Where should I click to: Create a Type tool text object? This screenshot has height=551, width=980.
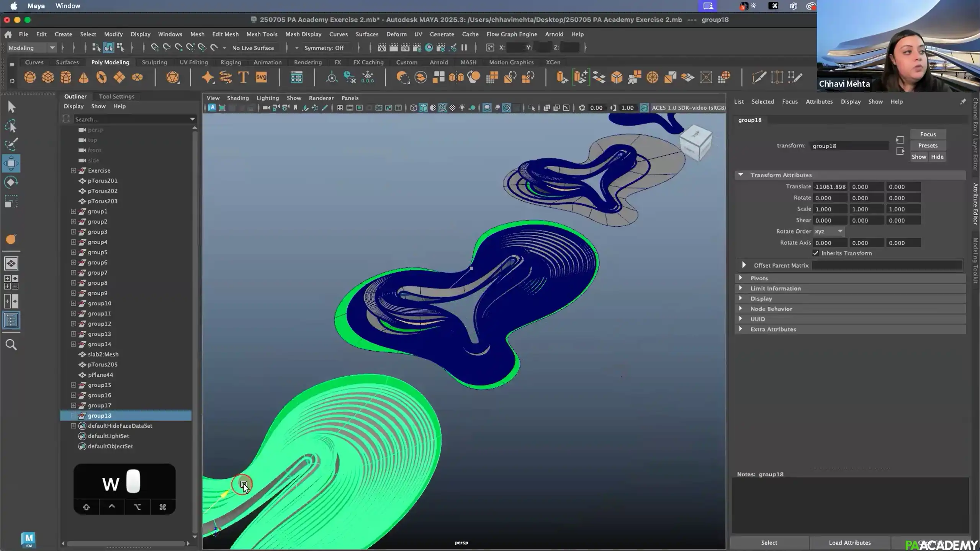(x=243, y=77)
